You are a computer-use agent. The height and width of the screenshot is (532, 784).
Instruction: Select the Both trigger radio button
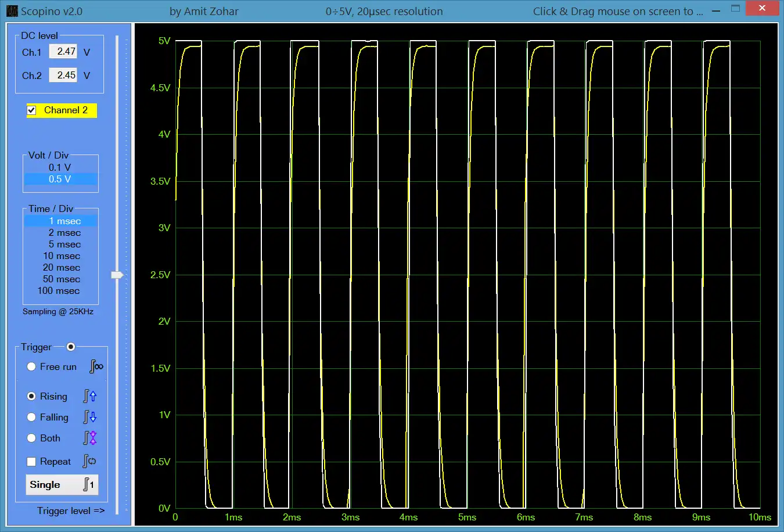click(31, 438)
